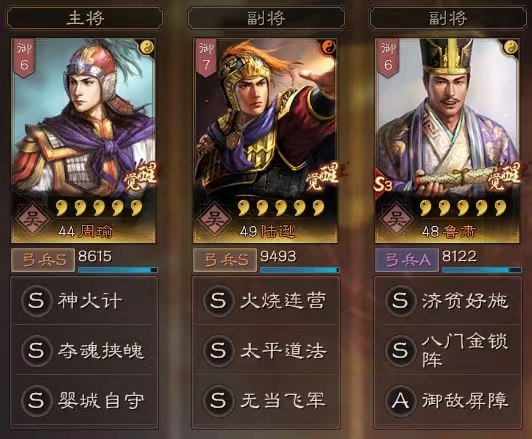Tap the yin-yang icon on 周瑜's card
Image resolution: width=532 pixels, height=439 pixels.
tap(147, 47)
